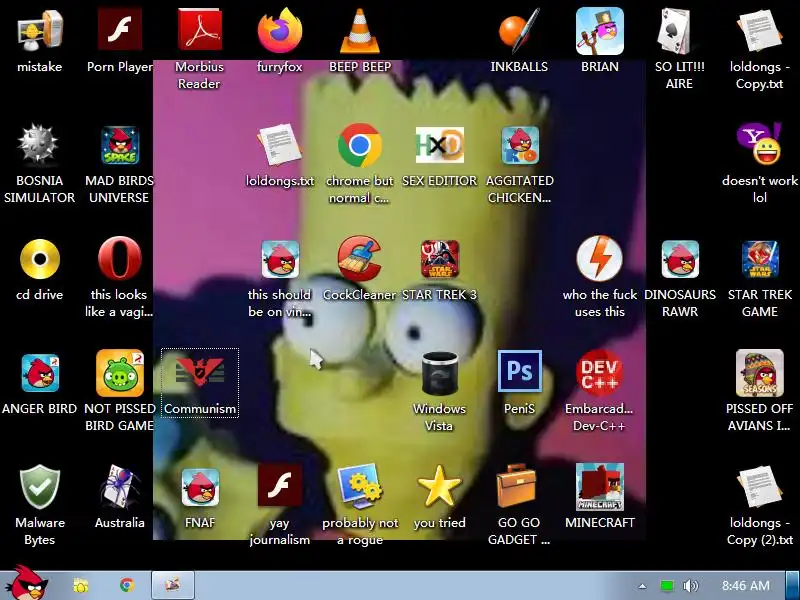Click the green tray icon by the speaker
Viewport: 800px width, 600px height.
click(x=666, y=585)
